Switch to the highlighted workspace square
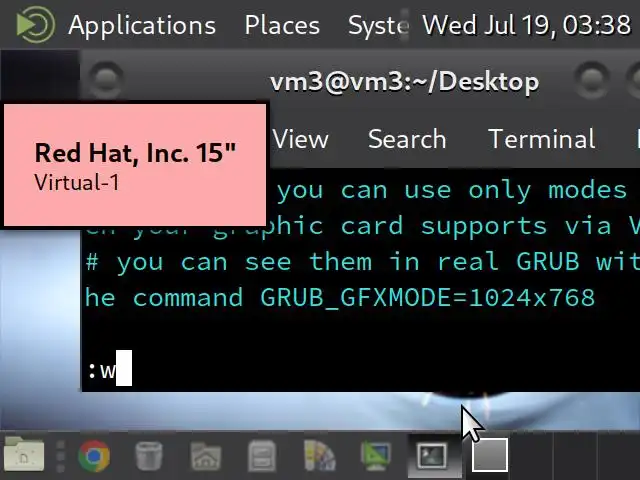This screenshot has width=640, height=480. click(490, 456)
